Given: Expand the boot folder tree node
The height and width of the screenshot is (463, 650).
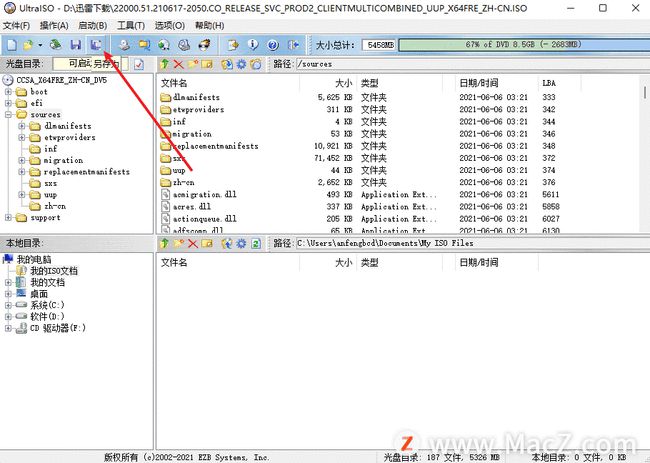Looking at the screenshot, I should (8, 92).
